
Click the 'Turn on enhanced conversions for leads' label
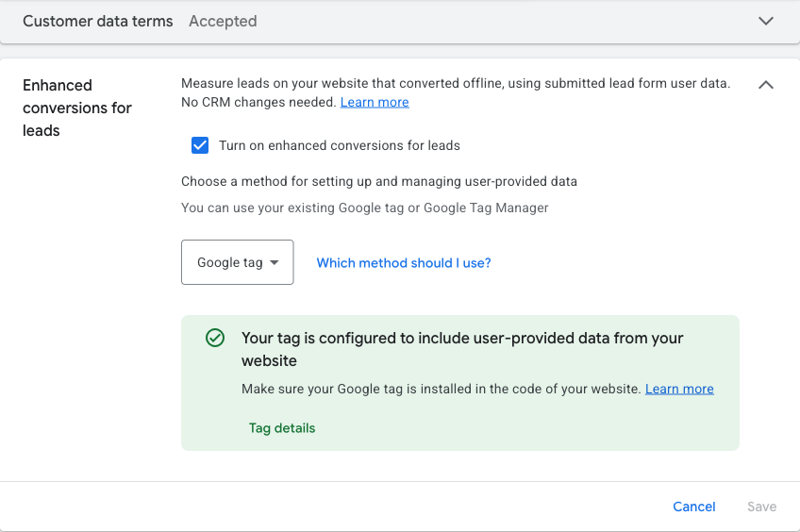coord(340,145)
